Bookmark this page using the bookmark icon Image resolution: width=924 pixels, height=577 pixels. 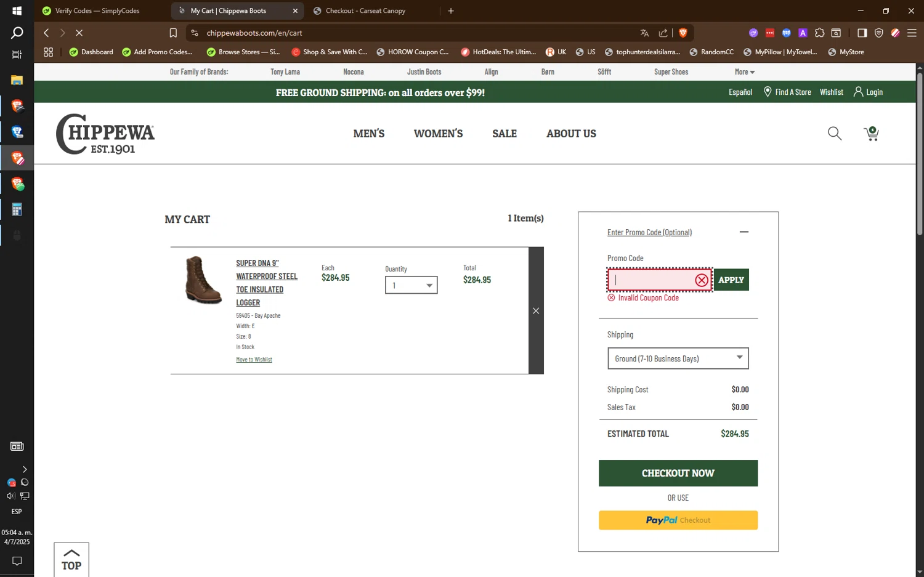tap(173, 33)
